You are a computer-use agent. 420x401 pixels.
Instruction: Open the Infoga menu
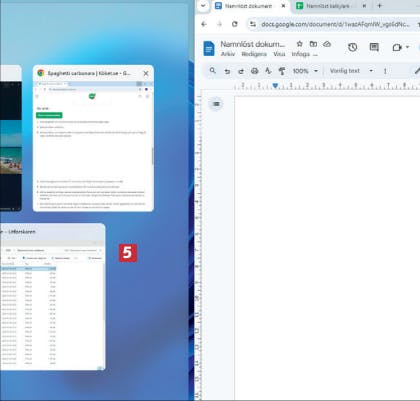pos(301,54)
